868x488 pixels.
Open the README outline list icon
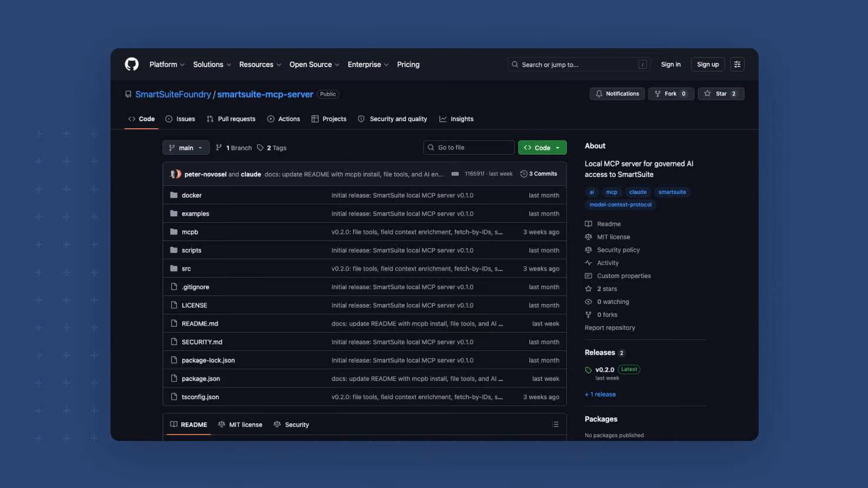click(555, 425)
